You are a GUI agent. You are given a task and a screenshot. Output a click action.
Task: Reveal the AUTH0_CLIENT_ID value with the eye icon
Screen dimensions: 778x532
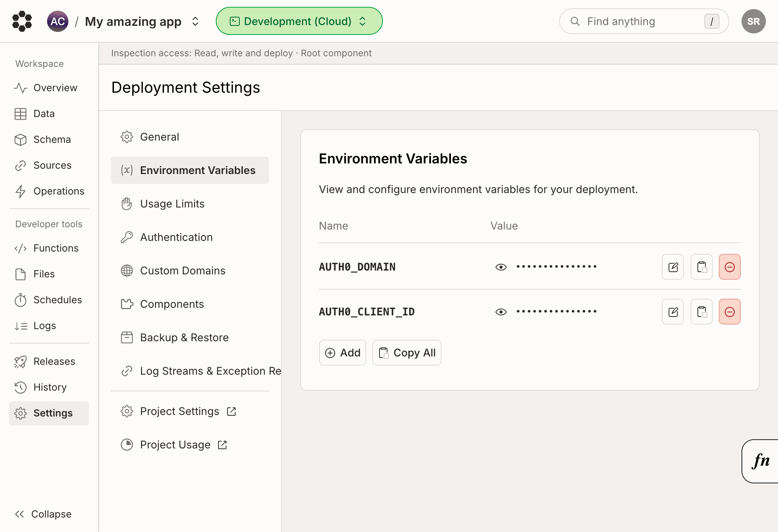501,312
